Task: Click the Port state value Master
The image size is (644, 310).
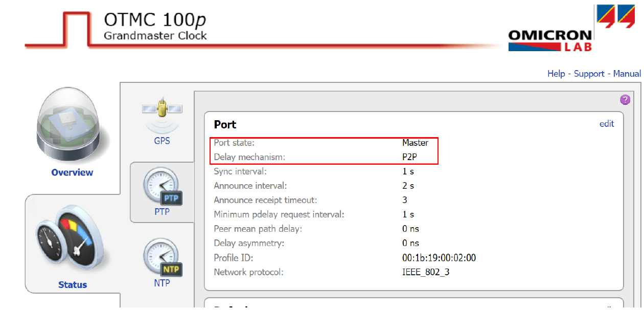Action: 416,142
